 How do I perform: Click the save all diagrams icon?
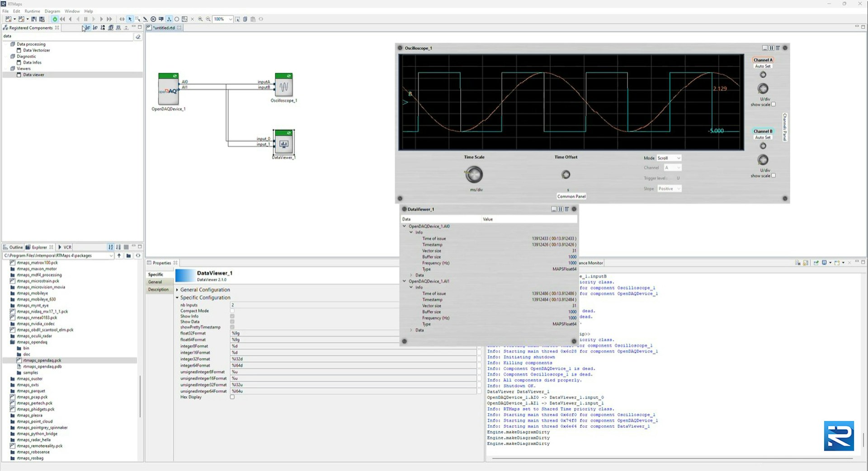point(42,19)
